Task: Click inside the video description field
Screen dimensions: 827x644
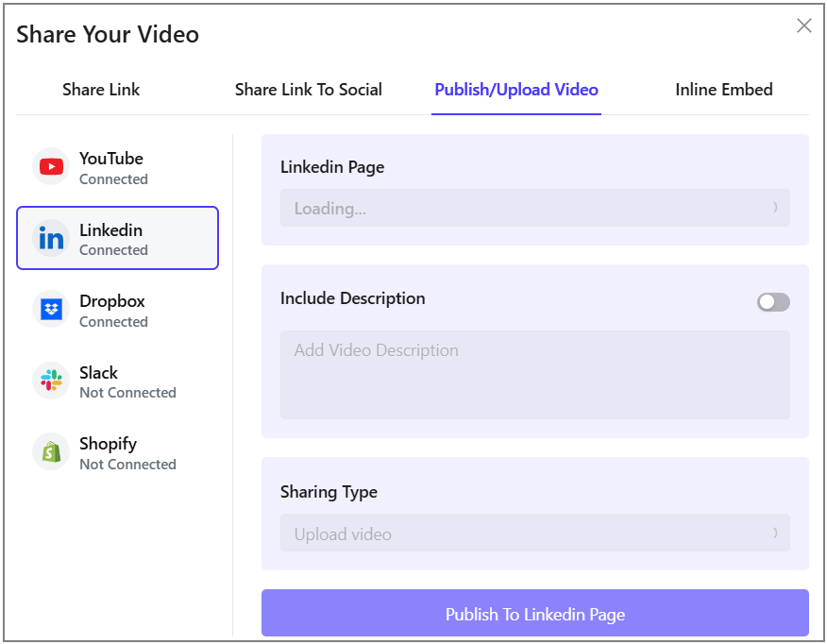Action: coord(534,375)
